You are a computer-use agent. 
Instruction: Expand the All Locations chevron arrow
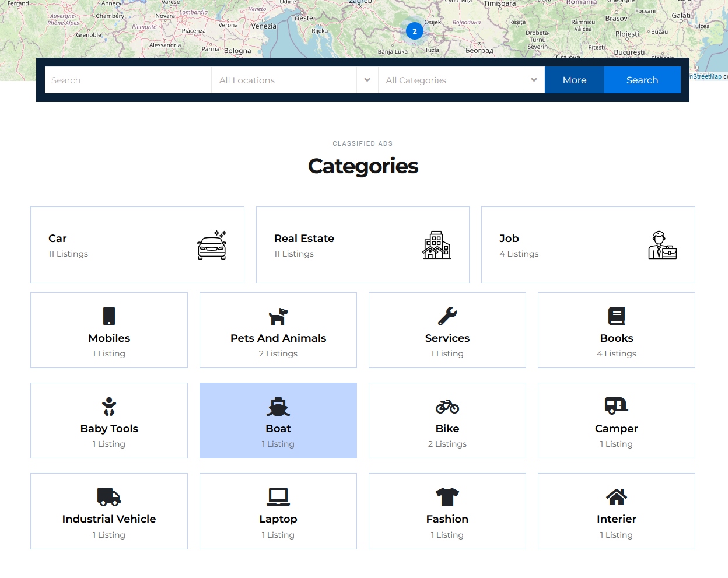click(367, 80)
